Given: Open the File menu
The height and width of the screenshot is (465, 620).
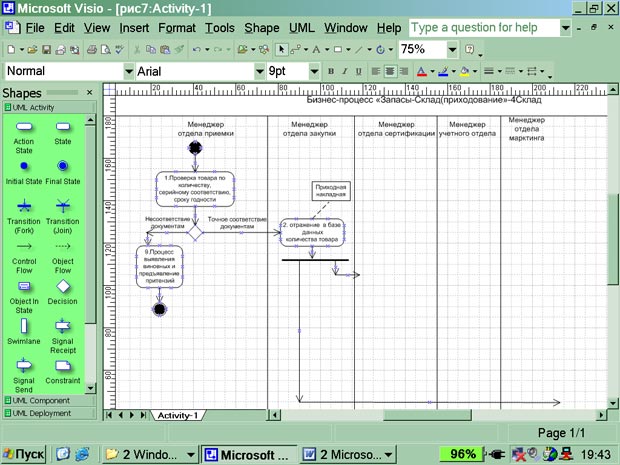Looking at the screenshot, I should coord(35,28).
